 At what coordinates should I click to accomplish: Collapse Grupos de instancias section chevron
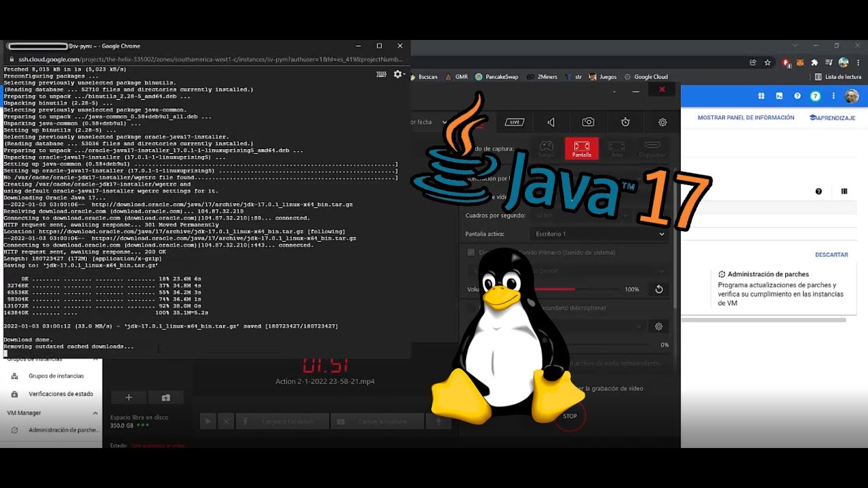[95, 359]
